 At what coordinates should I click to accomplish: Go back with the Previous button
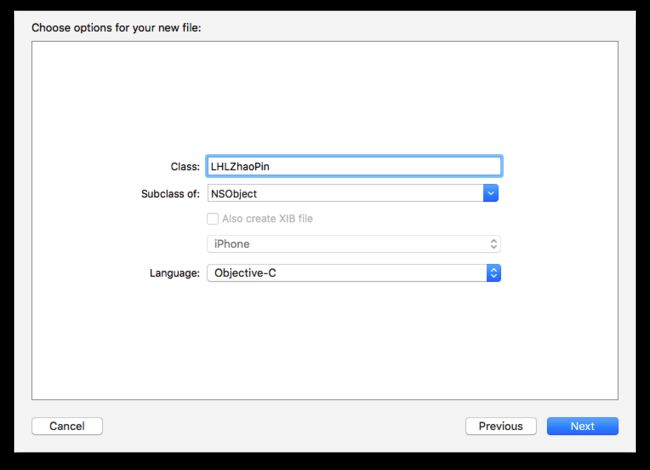(501, 426)
